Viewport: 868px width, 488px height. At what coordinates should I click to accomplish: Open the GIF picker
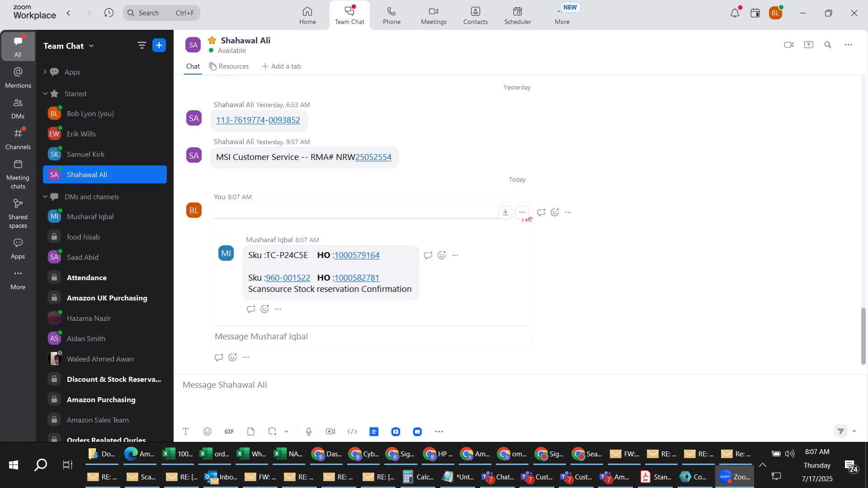click(x=229, y=432)
